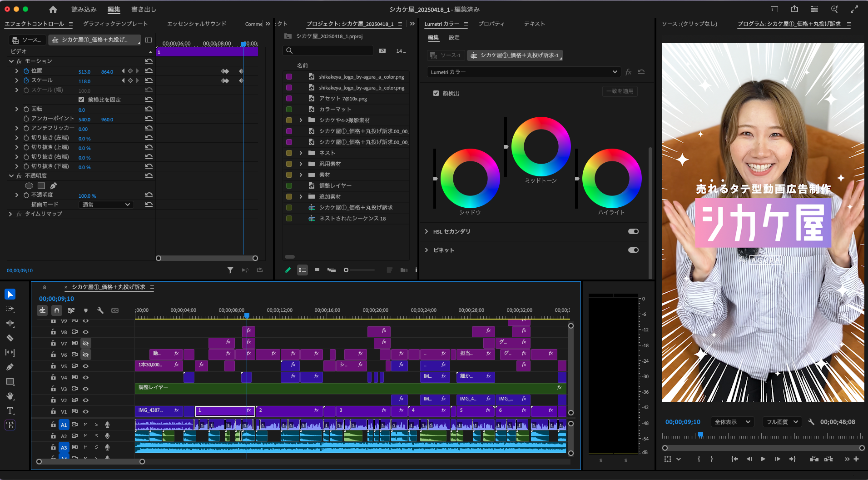This screenshot has width=868, height=480.
Task: Switch to Lumetri 設定 sub-tab
Action: click(454, 38)
